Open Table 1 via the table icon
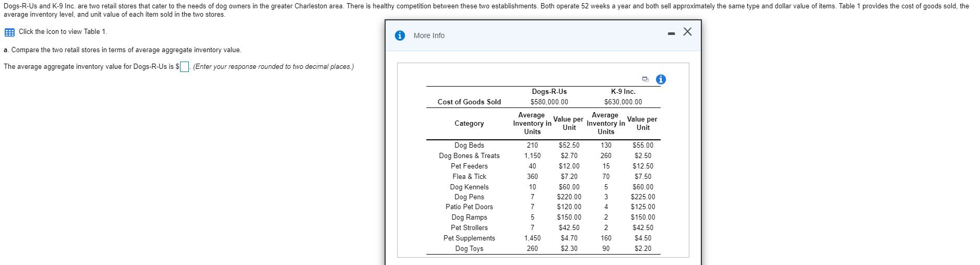This screenshot has height=265, width=980. pos(9,32)
